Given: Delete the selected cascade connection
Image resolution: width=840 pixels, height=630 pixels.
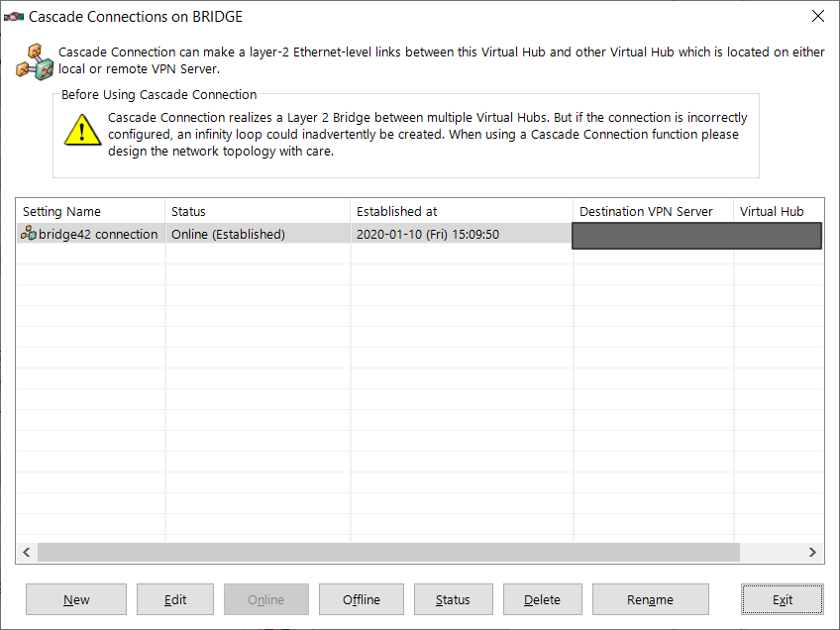Looking at the screenshot, I should pos(542,599).
